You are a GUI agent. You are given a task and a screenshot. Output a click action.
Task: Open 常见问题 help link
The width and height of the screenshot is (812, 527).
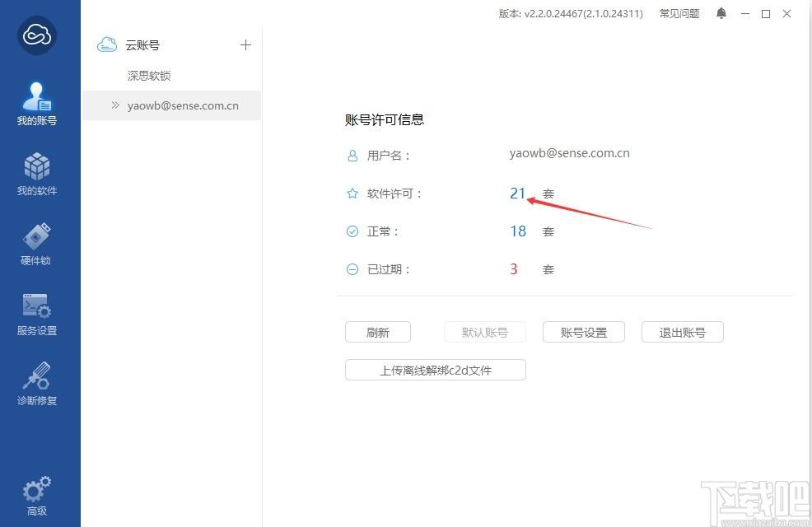tap(679, 13)
